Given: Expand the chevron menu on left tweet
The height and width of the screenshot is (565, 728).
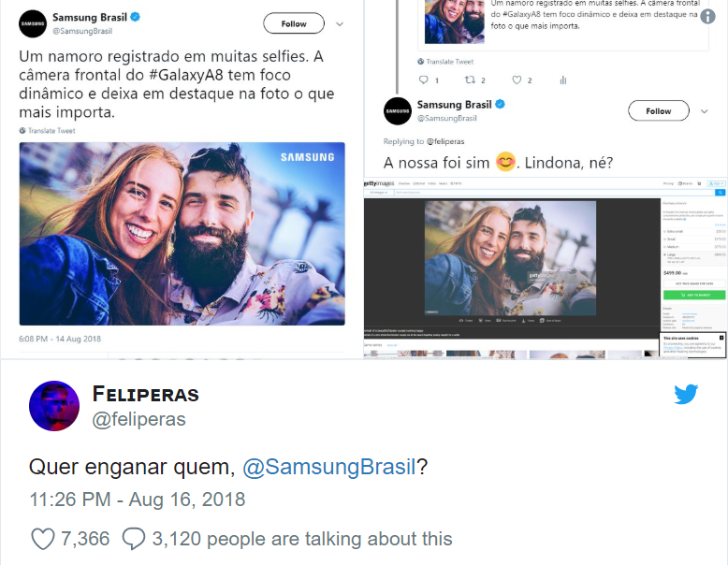Looking at the screenshot, I should click(339, 23).
